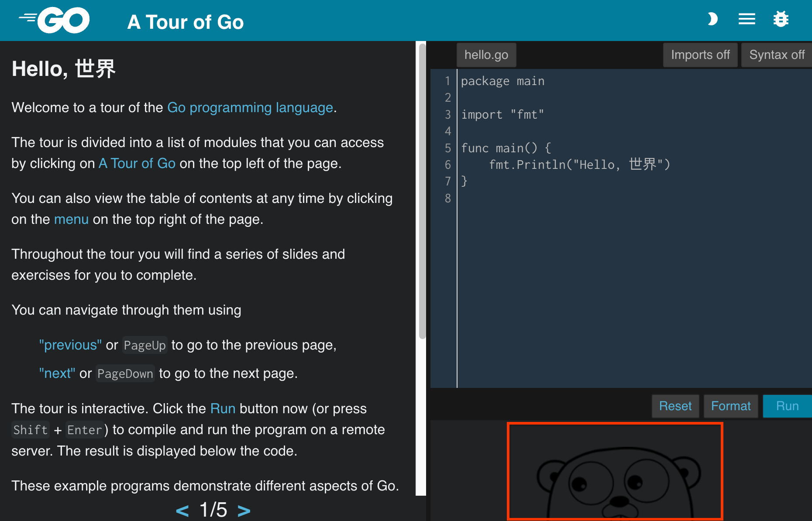Click the A Tour of Go link

[x=137, y=164]
